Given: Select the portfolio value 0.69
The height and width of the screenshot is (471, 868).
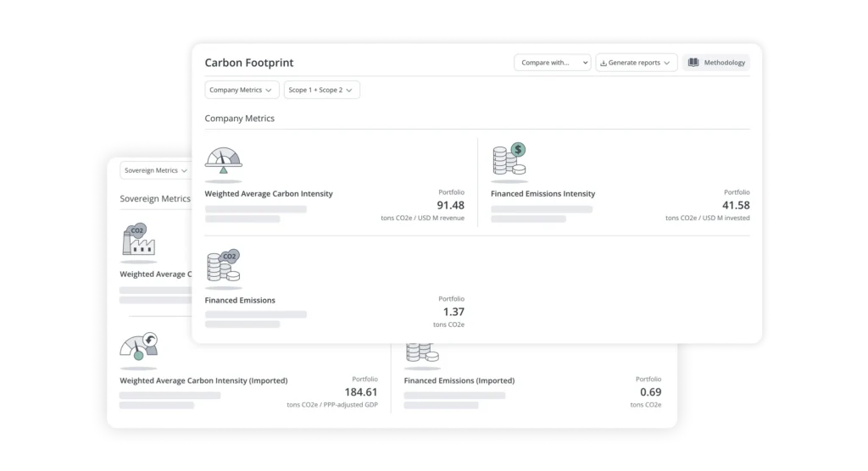Looking at the screenshot, I should point(650,392).
